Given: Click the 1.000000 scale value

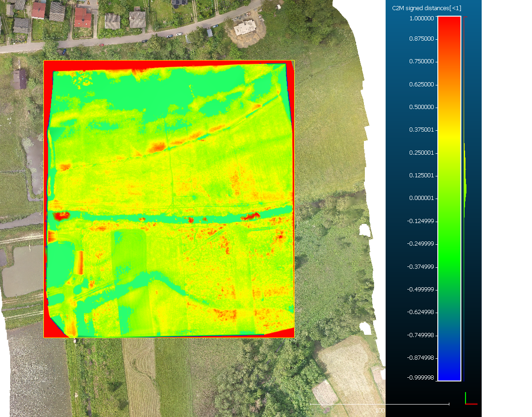Looking at the screenshot, I should click(421, 18).
